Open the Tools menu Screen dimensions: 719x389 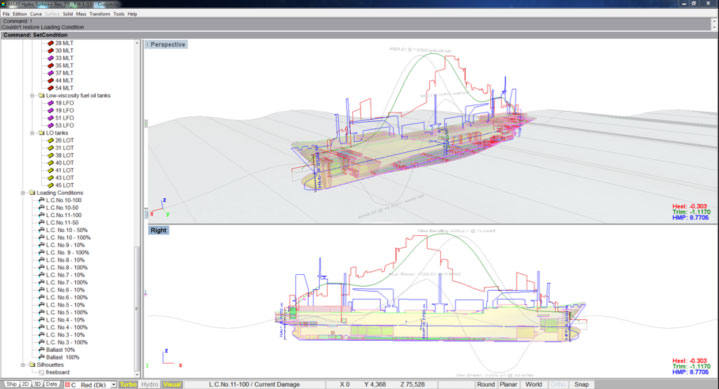(119, 14)
